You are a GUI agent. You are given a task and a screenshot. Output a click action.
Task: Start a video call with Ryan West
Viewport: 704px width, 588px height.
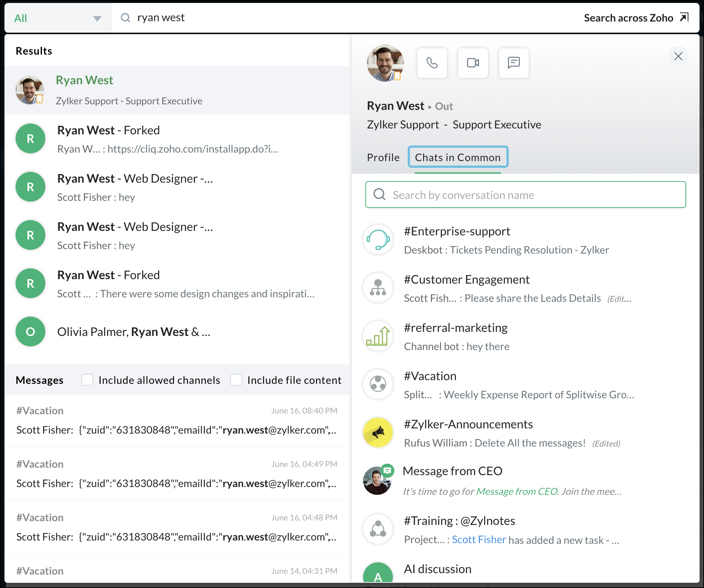tap(473, 63)
